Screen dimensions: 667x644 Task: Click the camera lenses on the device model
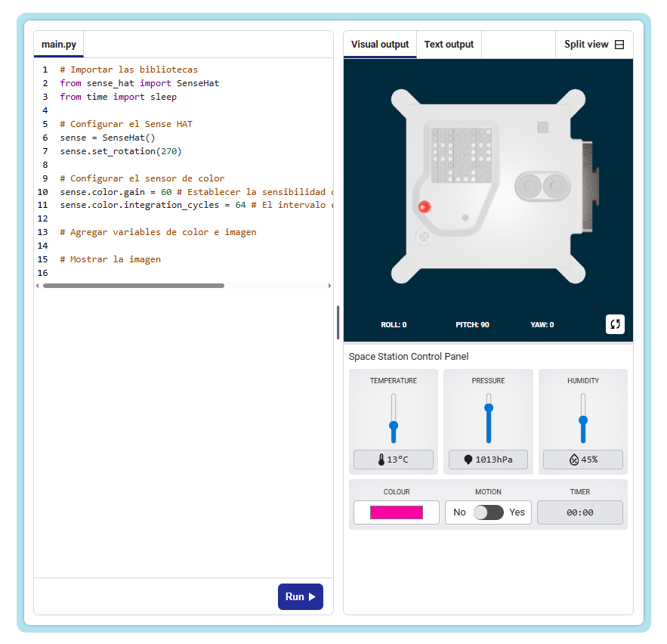point(543,185)
